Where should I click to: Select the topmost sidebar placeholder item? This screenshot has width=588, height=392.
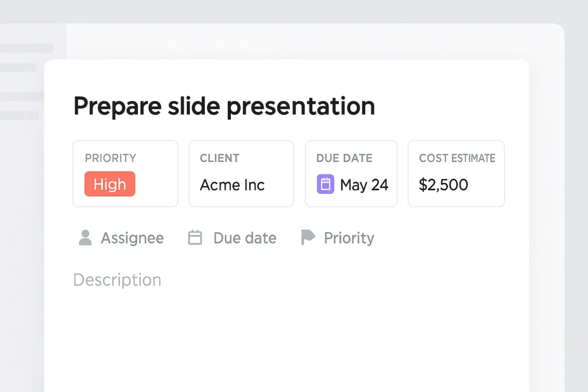[x=26, y=48]
